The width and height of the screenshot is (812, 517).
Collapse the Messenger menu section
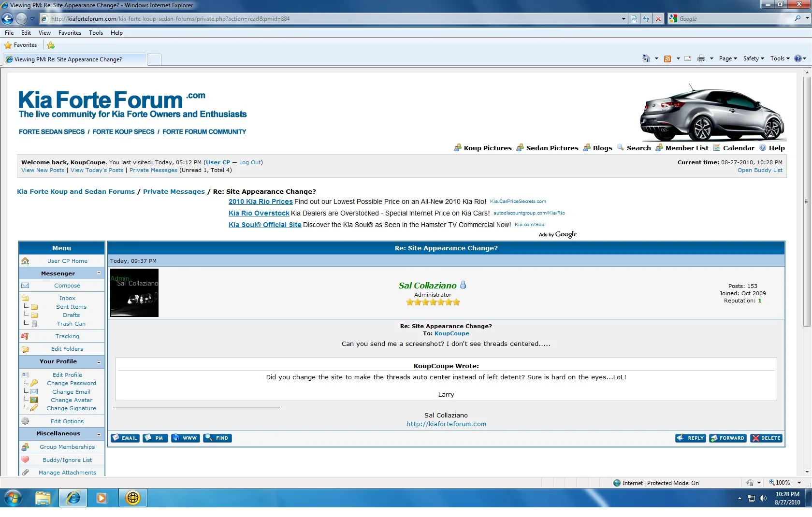click(99, 273)
